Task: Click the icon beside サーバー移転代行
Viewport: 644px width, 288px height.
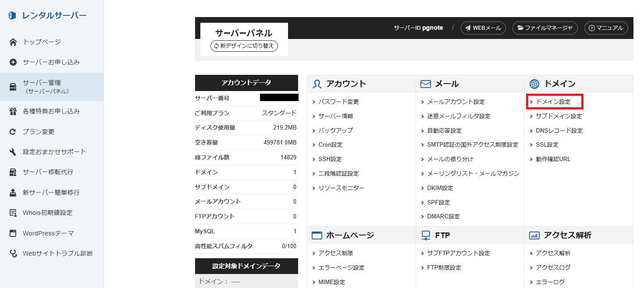Action: click(x=13, y=172)
